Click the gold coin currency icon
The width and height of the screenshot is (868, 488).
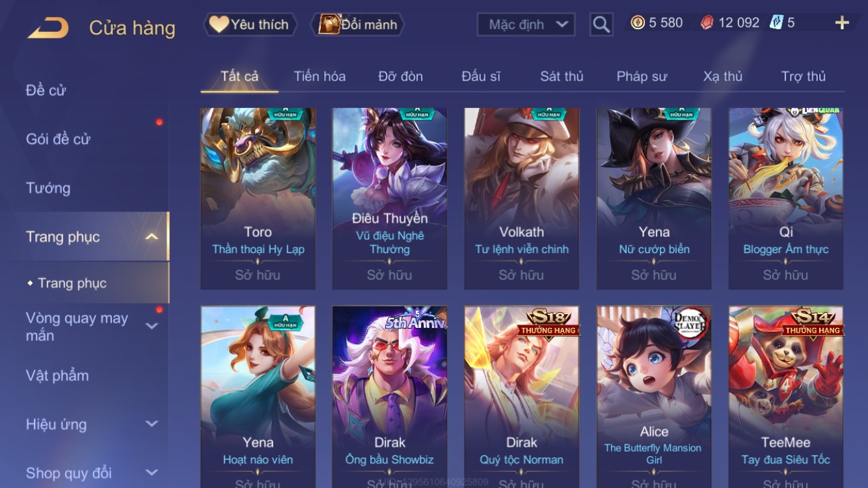tap(638, 23)
